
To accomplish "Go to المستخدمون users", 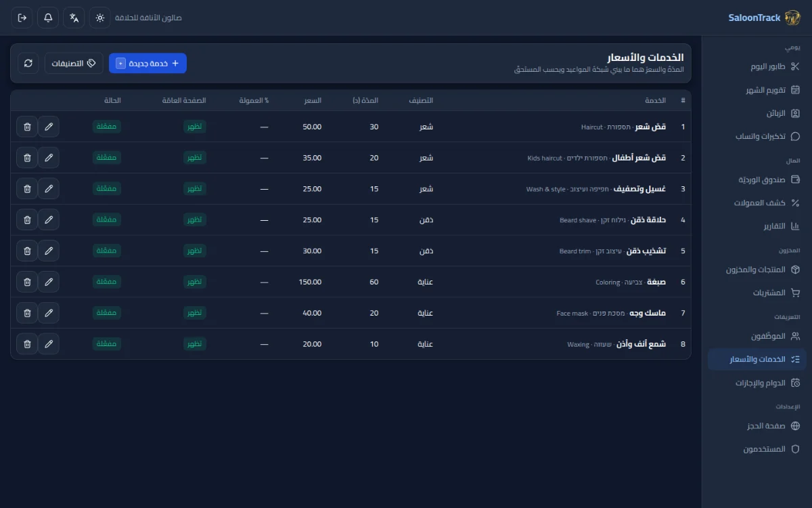I will pos(757,449).
